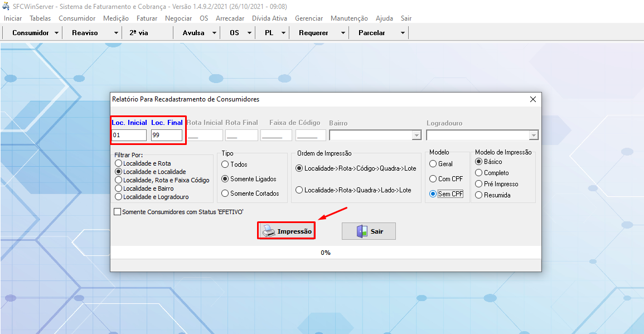The height and width of the screenshot is (334, 644).
Task: Open the Dívida Ativa menu
Action: click(269, 18)
